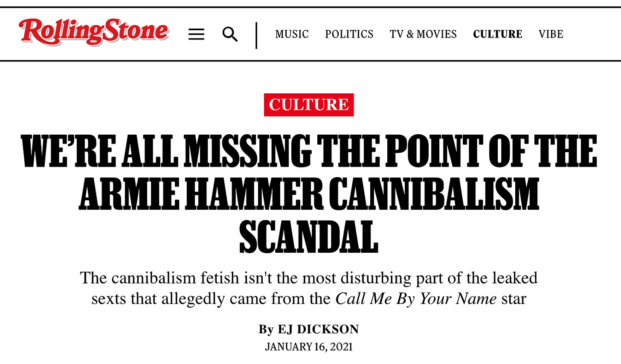Click the word SCANDAL in the headline
Viewport: 621px width, 364px height.
point(309,237)
